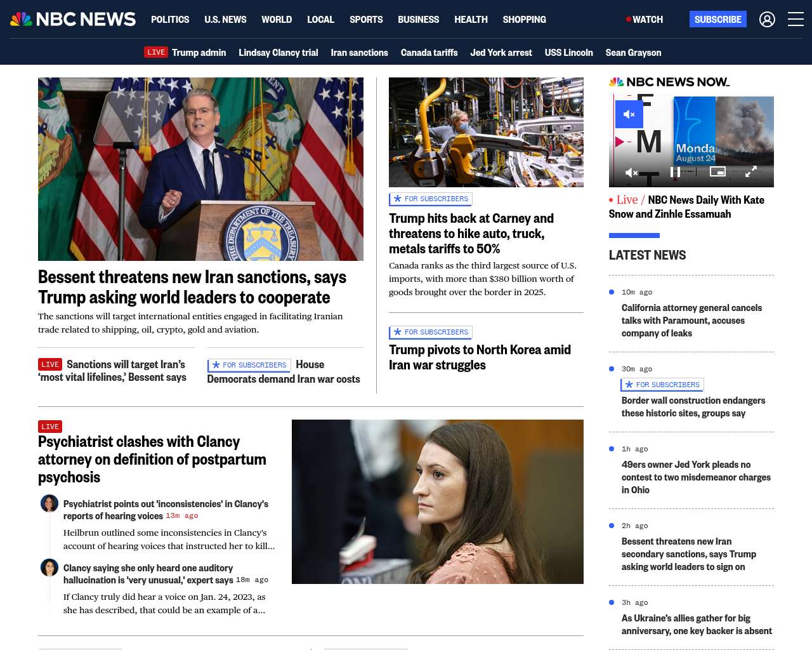Click the NBC News peacock logo

coord(73,19)
